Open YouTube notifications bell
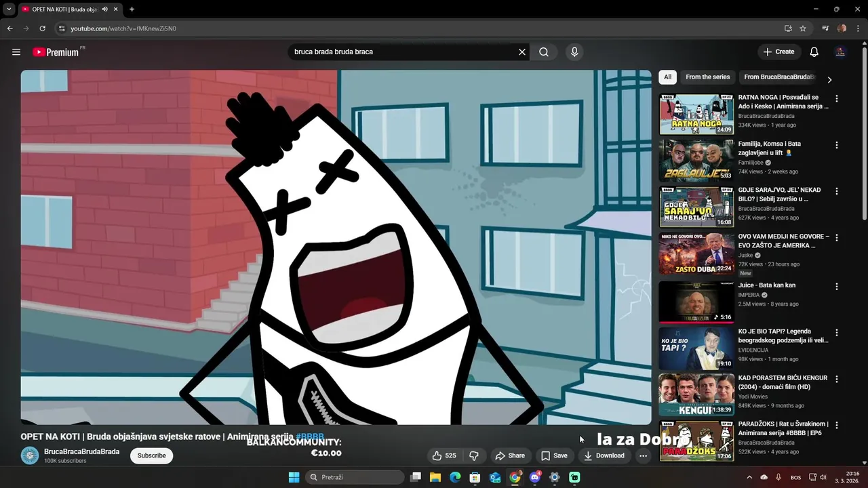 pos(814,52)
